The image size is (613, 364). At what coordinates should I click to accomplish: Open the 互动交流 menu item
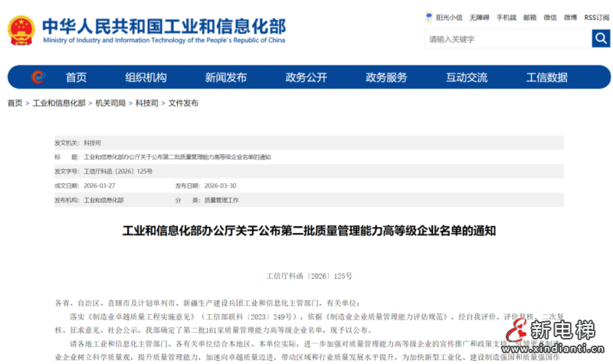pyautogui.click(x=467, y=77)
